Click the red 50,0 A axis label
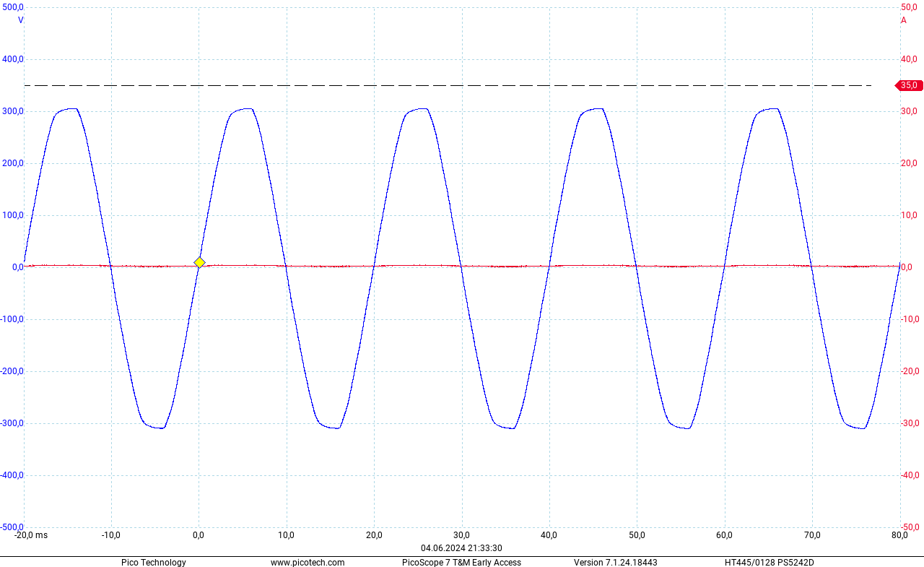Viewport: 924px width, 567px height. 909,7
